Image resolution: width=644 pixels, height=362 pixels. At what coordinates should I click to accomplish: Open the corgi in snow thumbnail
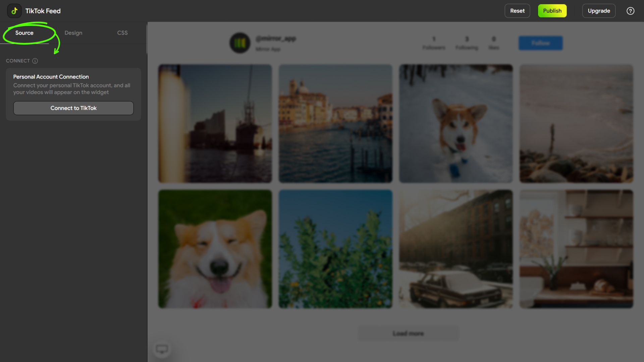click(x=456, y=124)
